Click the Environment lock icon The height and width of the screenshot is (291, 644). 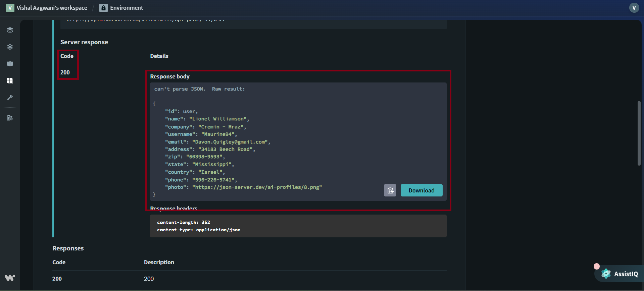104,8
